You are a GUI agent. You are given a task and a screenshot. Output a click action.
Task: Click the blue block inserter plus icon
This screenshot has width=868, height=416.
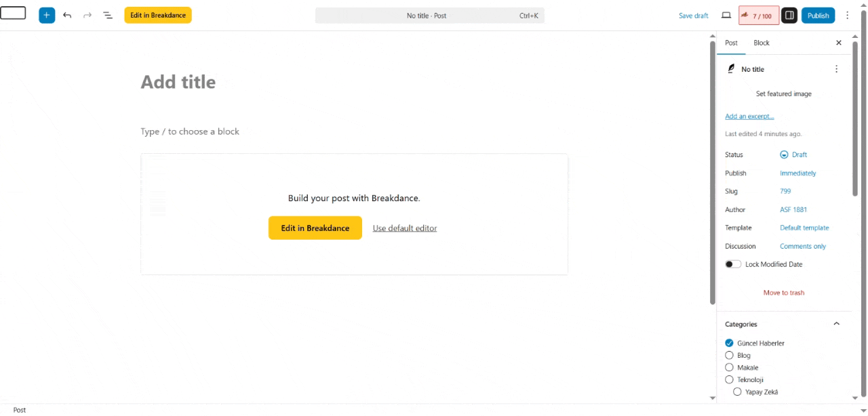47,15
